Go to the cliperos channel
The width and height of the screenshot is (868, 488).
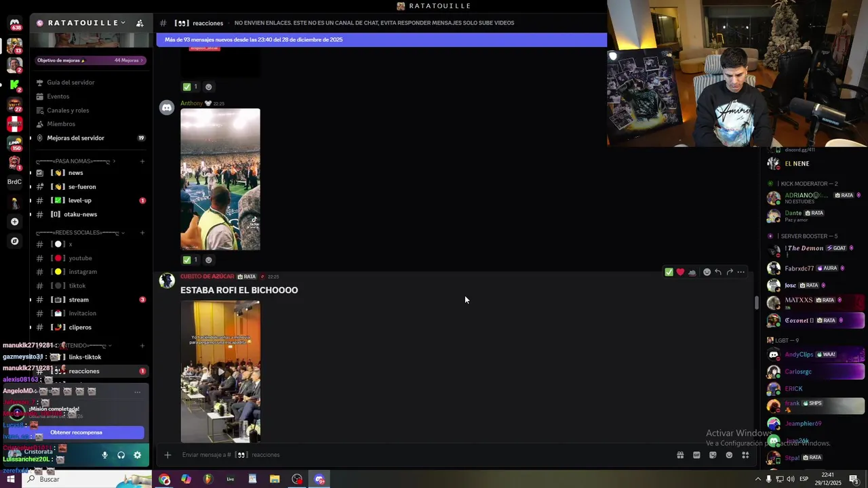[x=91, y=327]
